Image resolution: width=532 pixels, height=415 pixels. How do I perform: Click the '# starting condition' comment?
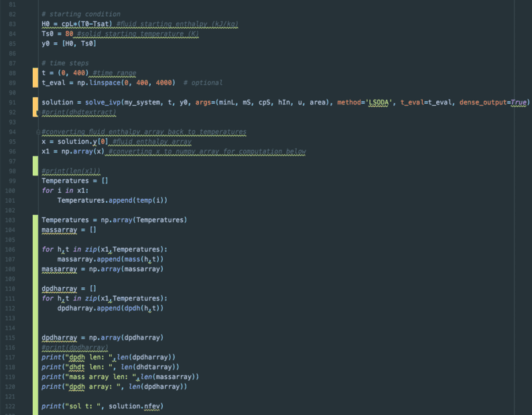pyautogui.click(x=80, y=14)
